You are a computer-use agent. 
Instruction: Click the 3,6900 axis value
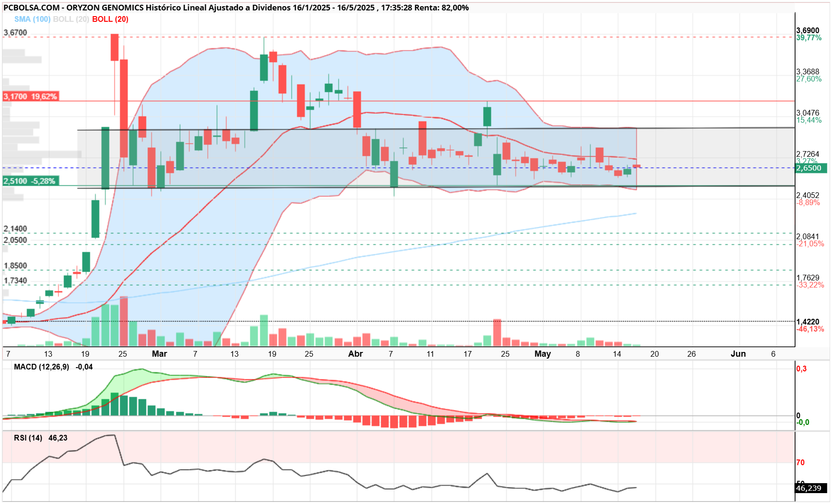(807, 30)
